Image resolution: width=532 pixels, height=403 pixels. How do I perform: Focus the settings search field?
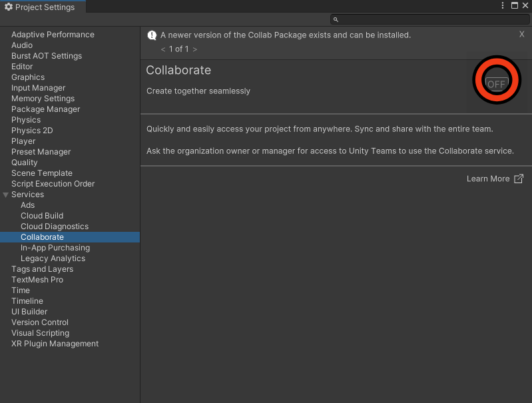429,19
